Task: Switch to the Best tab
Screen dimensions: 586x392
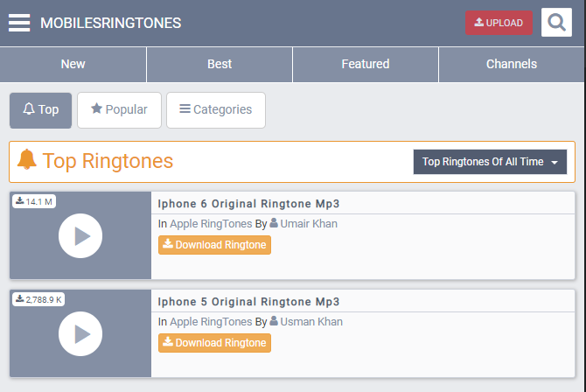Action: tap(220, 64)
